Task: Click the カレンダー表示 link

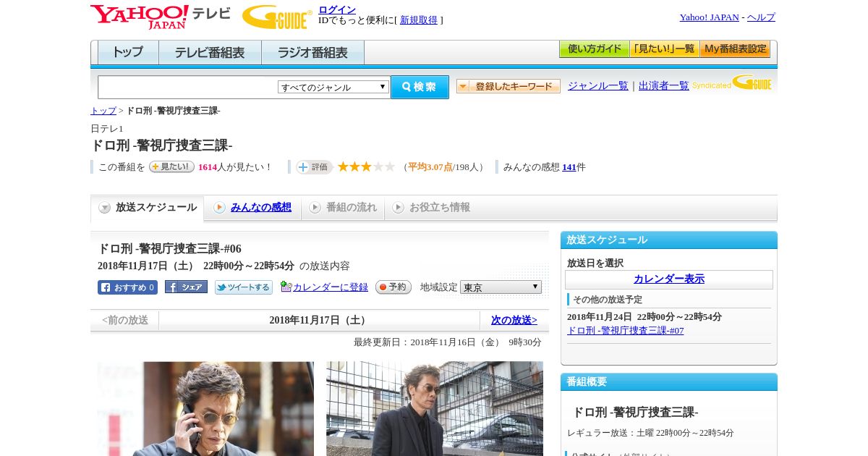Action: pyautogui.click(x=669, y=279)
